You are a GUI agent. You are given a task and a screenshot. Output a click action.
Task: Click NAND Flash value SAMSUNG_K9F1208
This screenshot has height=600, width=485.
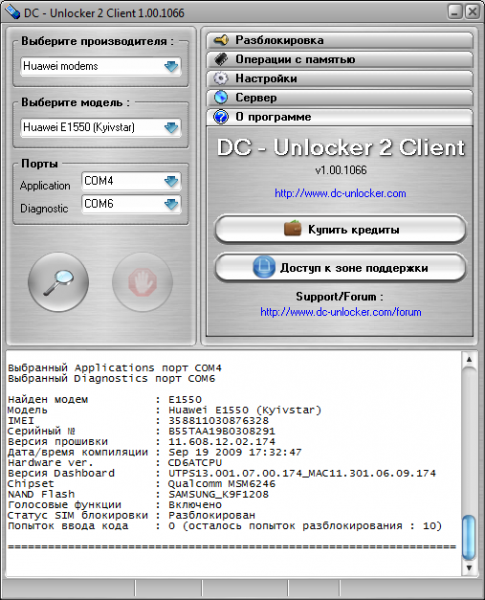coord(219,494)
